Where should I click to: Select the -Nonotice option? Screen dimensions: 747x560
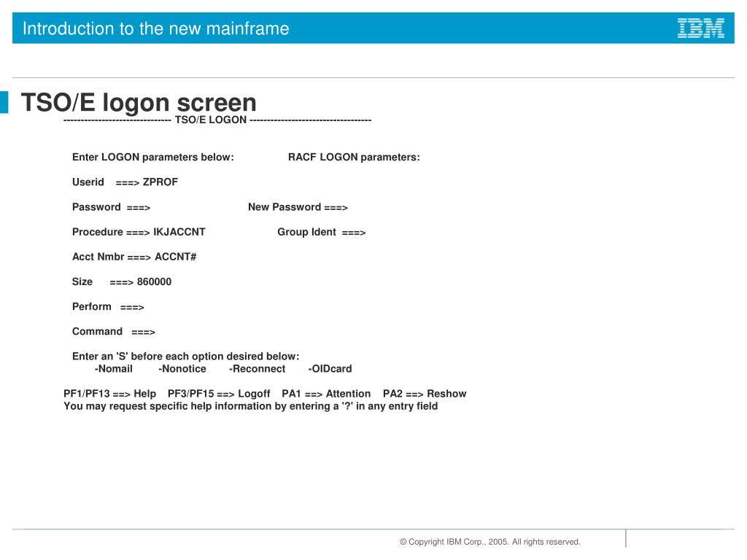pyautogui.click(x=182, y=368)
